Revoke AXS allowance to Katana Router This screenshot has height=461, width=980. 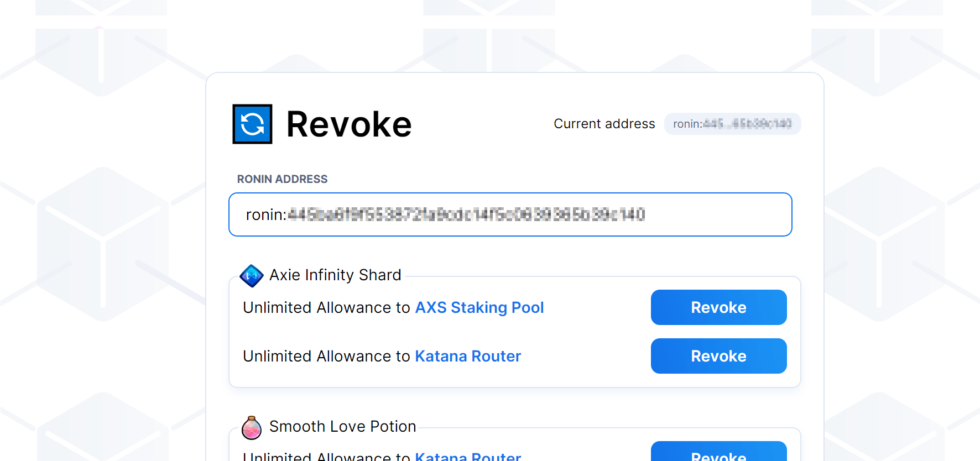pyautogui.click(x=718, y=356)
